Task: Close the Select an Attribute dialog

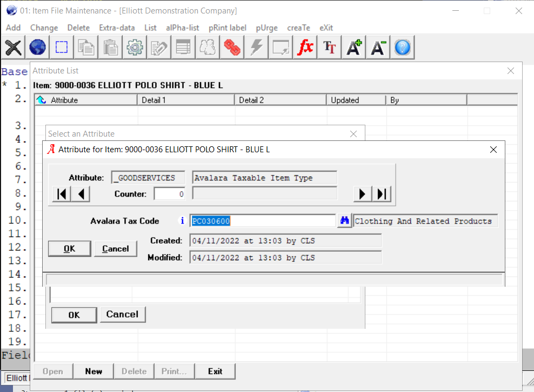Action: [353, 134]
